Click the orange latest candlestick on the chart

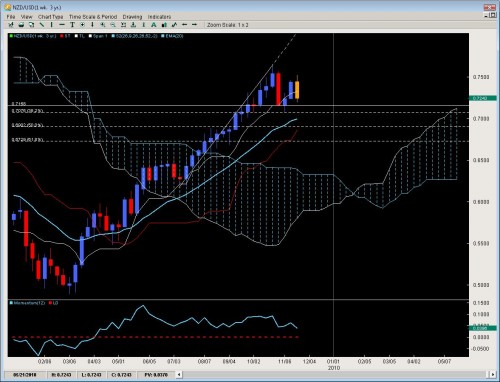(x=297, y=89)
